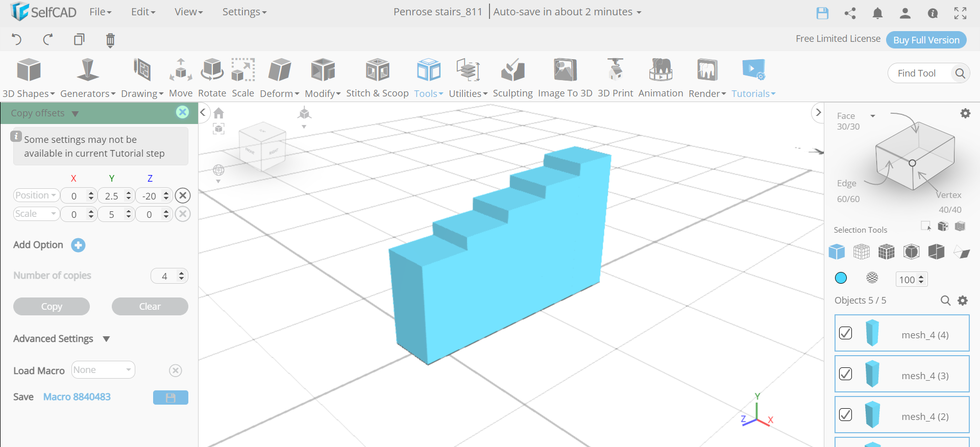Click the blue object color swatch
The height and width of the screenshot is (447, 980).
[841, 278]
